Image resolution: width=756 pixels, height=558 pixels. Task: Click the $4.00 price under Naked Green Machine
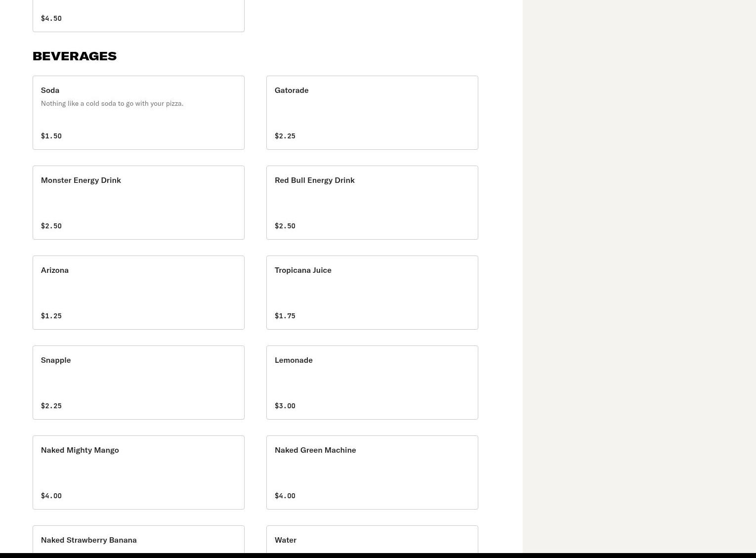[285, 496]
